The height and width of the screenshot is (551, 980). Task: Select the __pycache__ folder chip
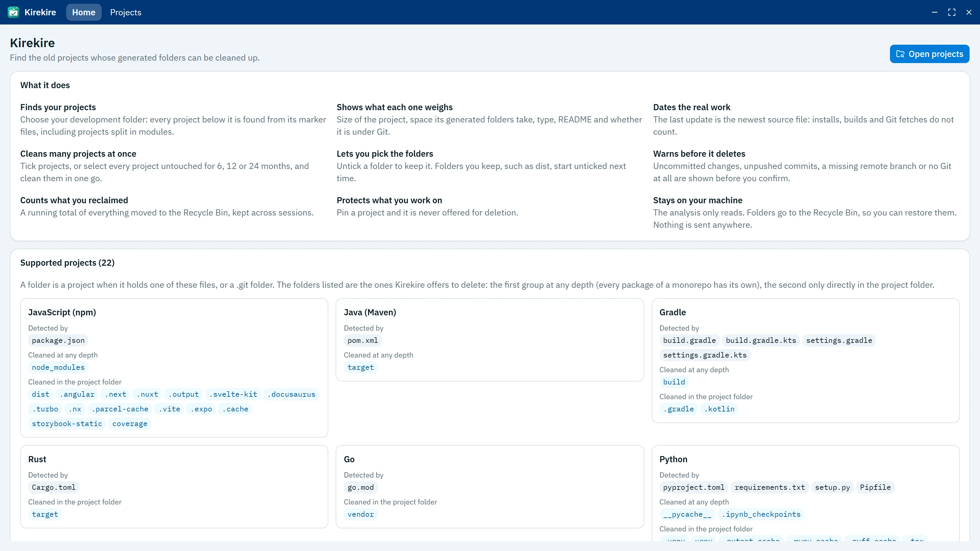[687, 515]
